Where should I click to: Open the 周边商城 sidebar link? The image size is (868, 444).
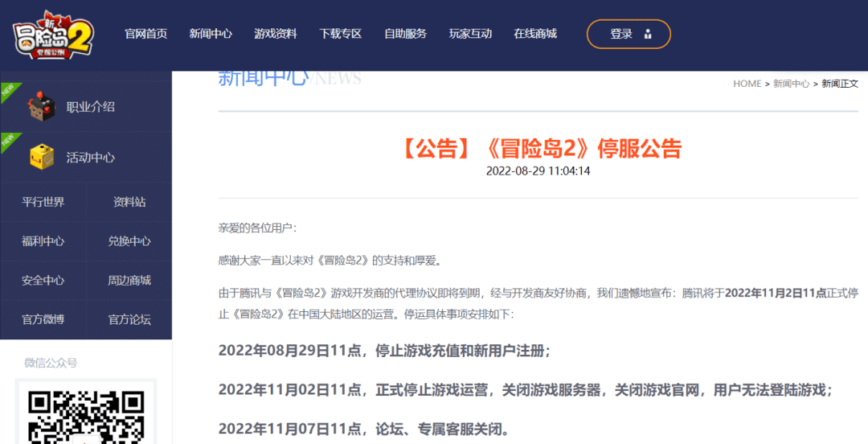click(129, 281)
